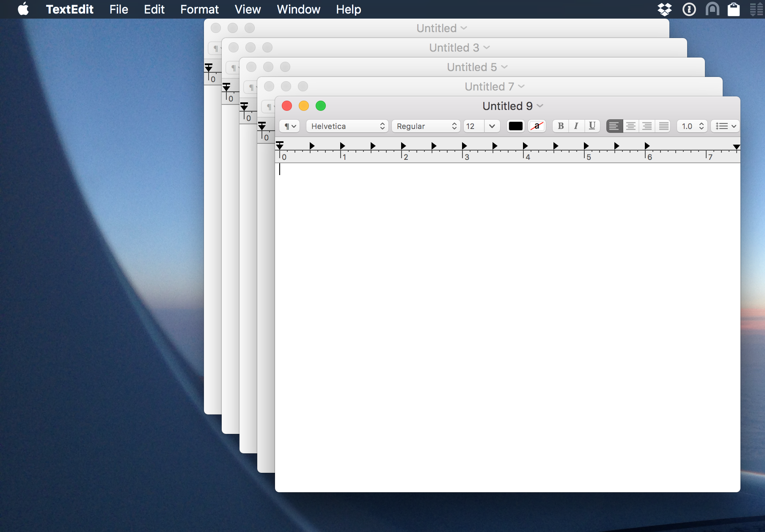The image size is (765, 532).
Task: Toggle bold formatting
Action: [561, 126]
